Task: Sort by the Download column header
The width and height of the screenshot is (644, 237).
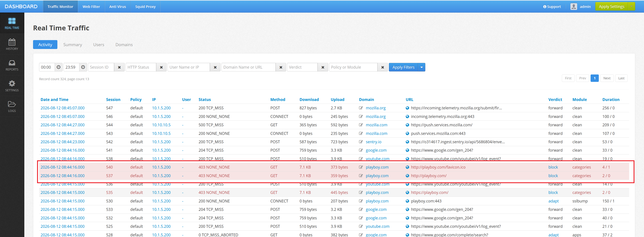Action: tap(309, 99)
